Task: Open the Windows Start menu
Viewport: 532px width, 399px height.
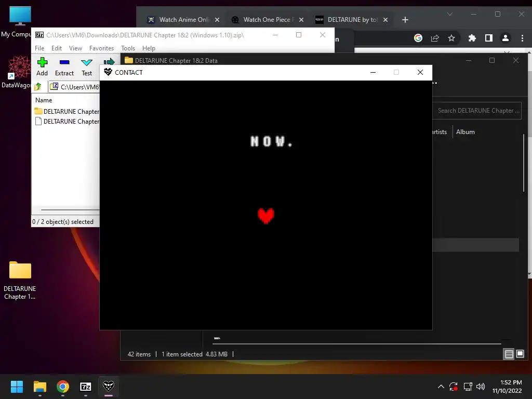Action: (17, 387)
